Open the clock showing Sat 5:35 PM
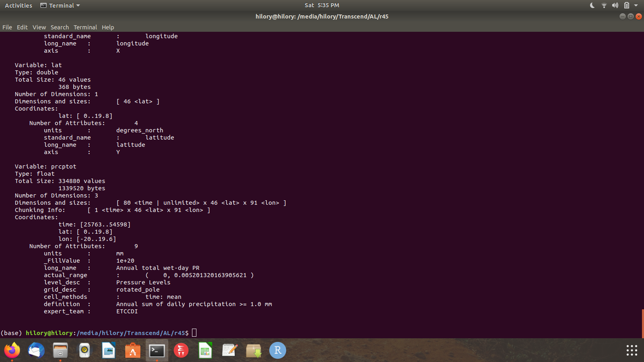Image resolution: width=644 pixels, height=362 pixels. point(322,5)
